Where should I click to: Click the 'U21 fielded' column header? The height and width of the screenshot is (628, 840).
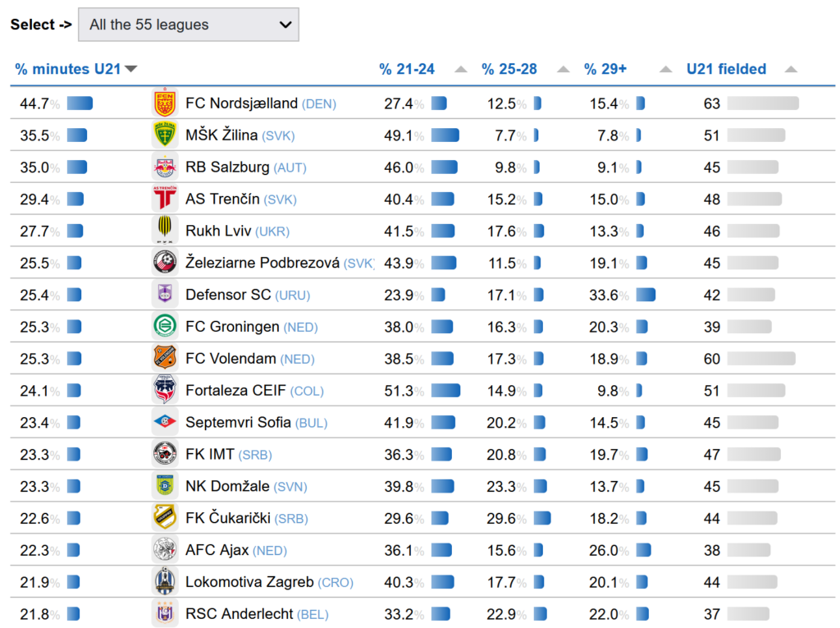tap(726, 70)
